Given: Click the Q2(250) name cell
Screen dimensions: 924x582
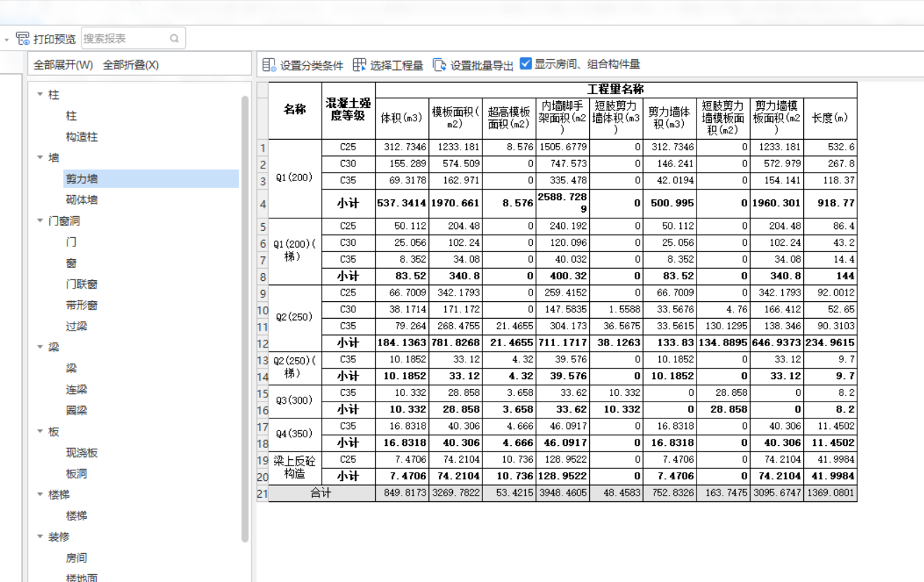Looking at the screenshot, I should click(295, 317).
